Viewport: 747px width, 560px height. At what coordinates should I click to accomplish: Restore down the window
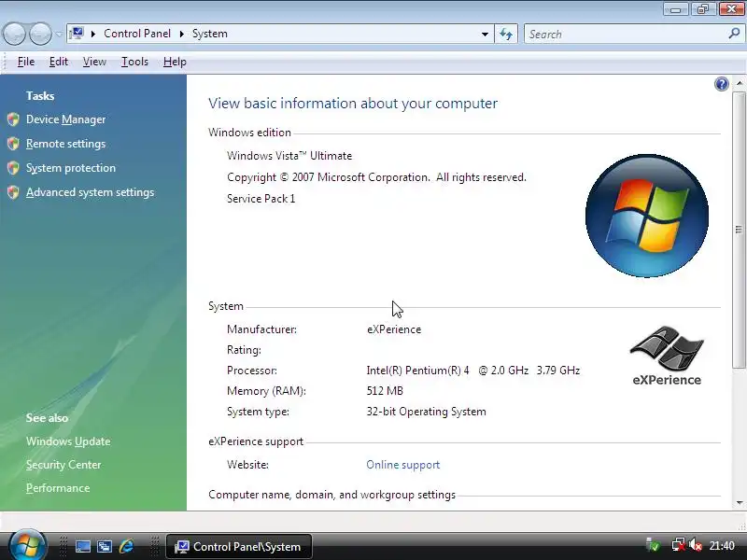(x=703, y=8)
